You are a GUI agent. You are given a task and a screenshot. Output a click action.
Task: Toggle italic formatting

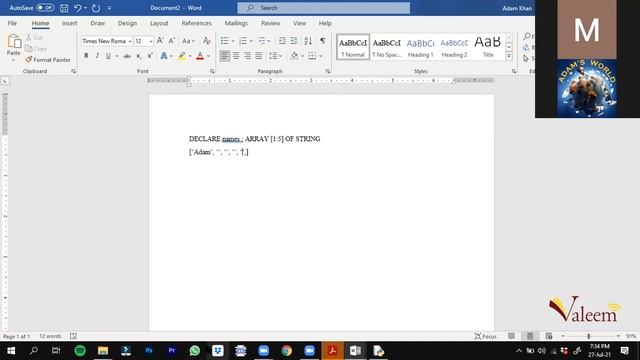[97, 56]
